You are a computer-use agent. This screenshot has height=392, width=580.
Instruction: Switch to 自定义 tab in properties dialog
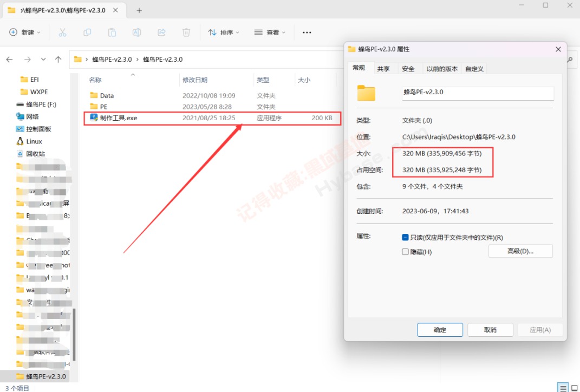tap(474, 69)
